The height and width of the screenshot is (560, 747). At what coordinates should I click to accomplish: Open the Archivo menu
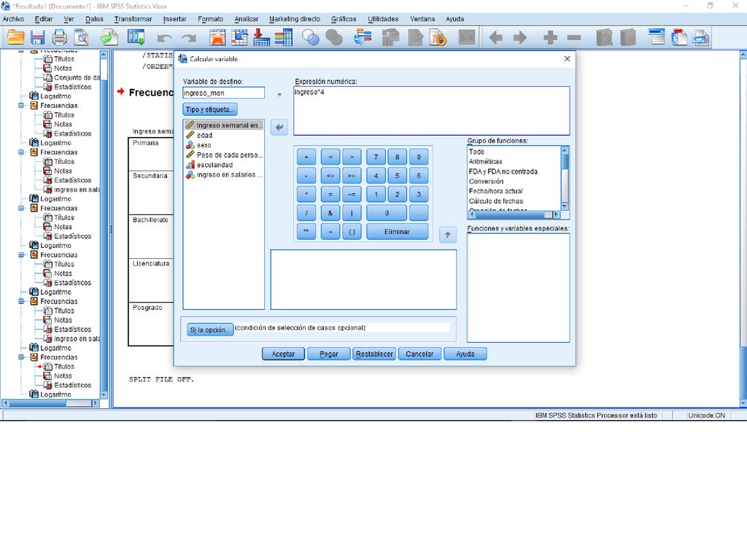coord(13,19)
